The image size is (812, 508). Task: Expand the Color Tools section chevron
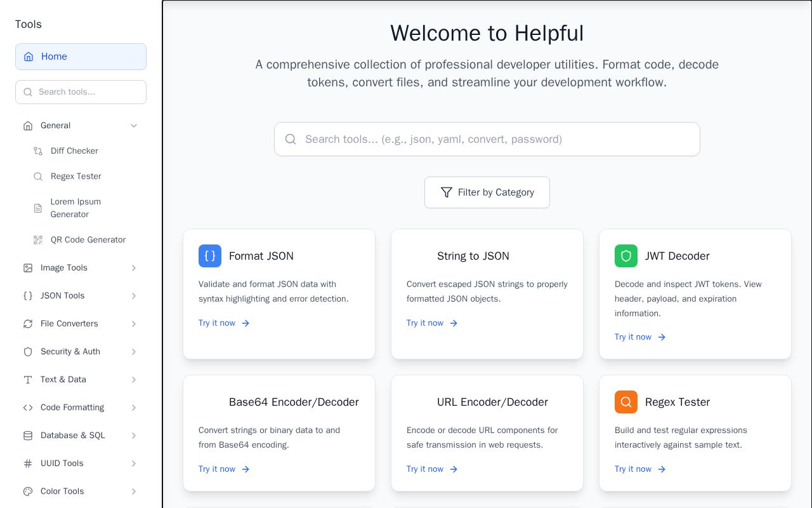coord(134,491)
